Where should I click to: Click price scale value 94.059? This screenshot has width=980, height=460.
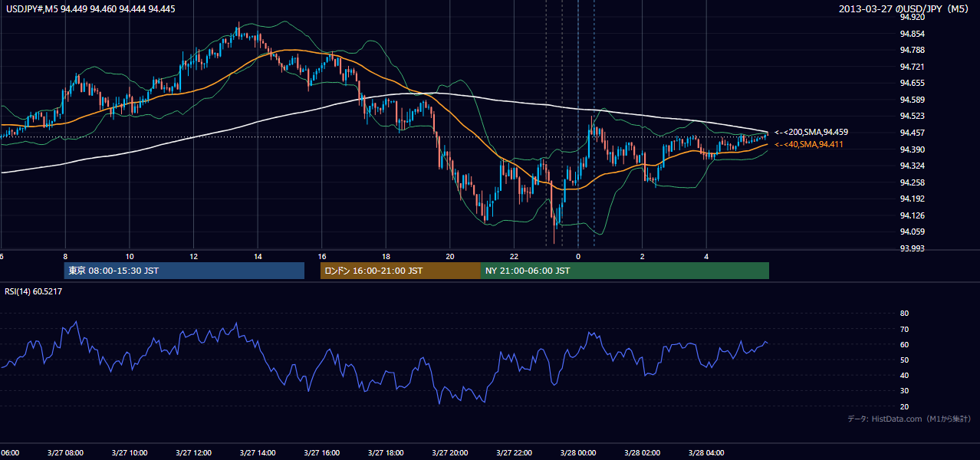pos(912,232)
